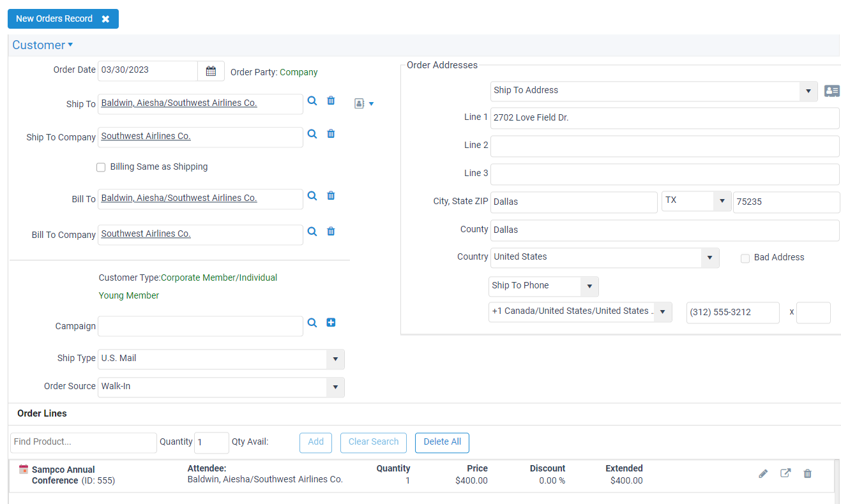Viewport: 841px width, 504px height.
Task: Click the Campaign input field
Action: point(201,326)
